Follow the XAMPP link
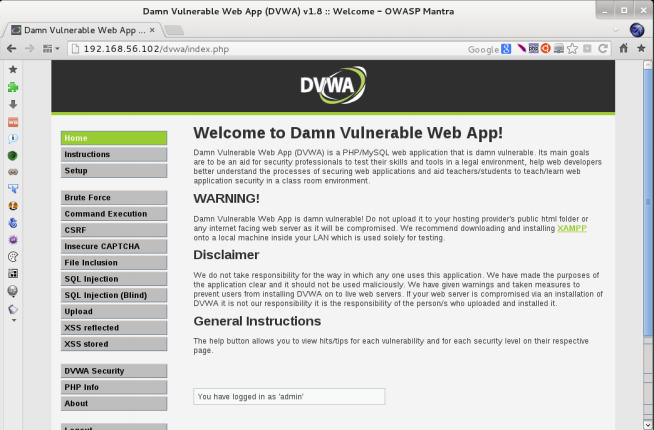Image resolution: width=654 pixels, height=430 pixels. (x=572, y=228)
